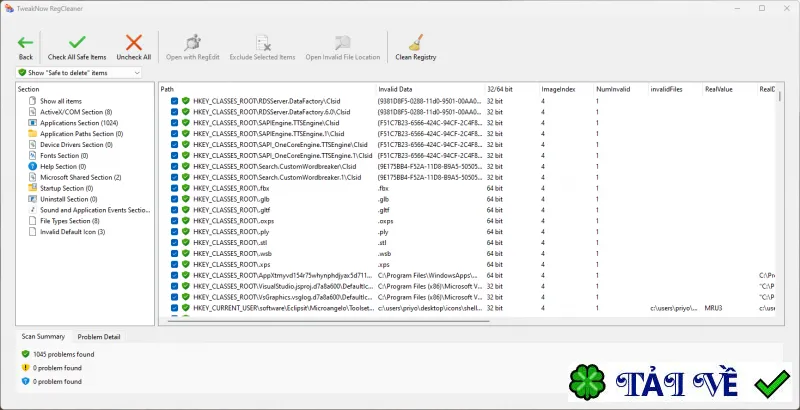Select the Uninstall Section icon
Screen dimensions: 800x410
pyautogui.click(x=33, y=199)
